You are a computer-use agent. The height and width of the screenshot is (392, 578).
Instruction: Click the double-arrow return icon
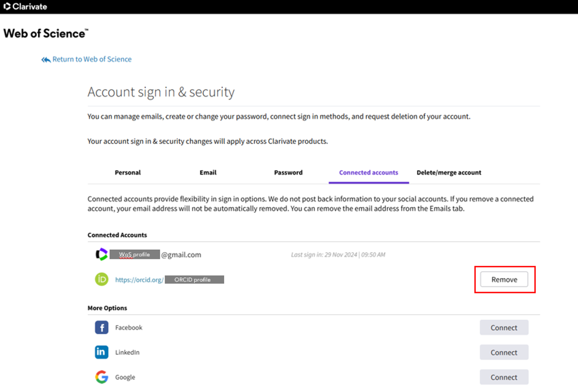[46, 60]
